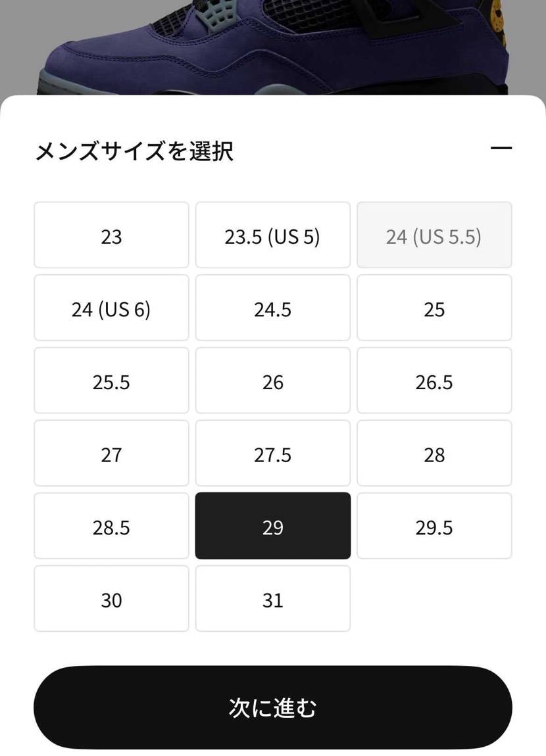Choose size 26.5
The width and height of the screenshot is (546, 756).
coord(434,381)
